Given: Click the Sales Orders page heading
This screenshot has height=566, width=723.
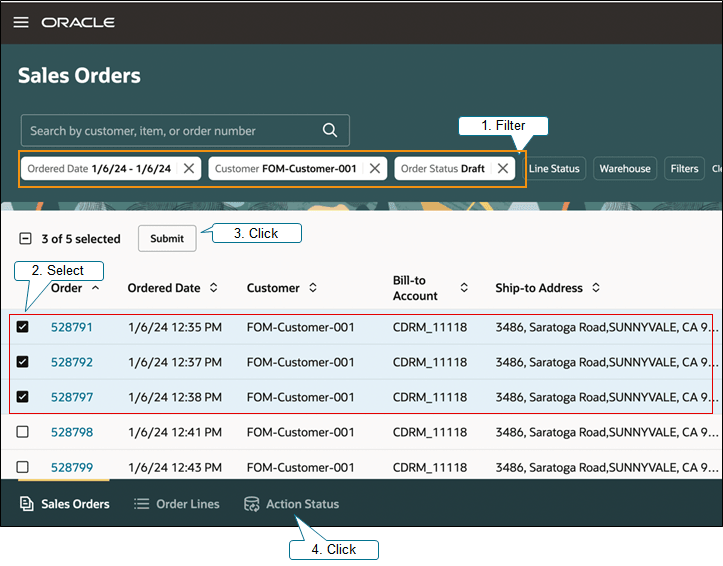Looking at the screenshot, I should click(79, 76).
